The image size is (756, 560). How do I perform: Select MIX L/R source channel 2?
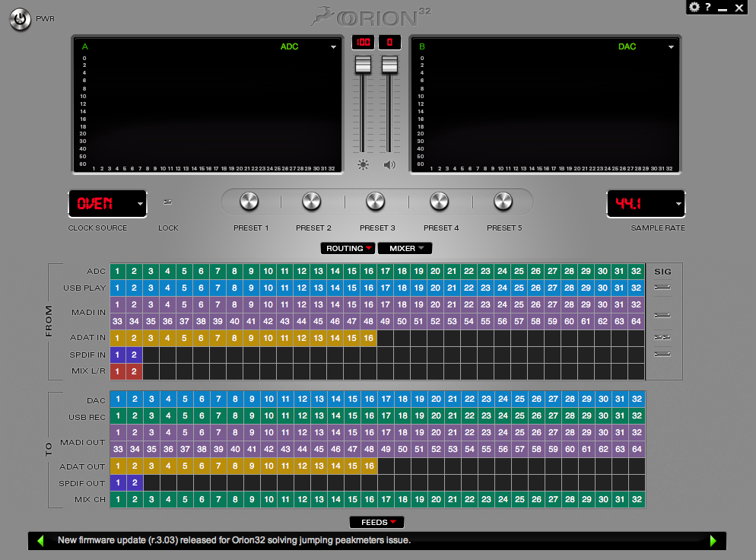134,371
